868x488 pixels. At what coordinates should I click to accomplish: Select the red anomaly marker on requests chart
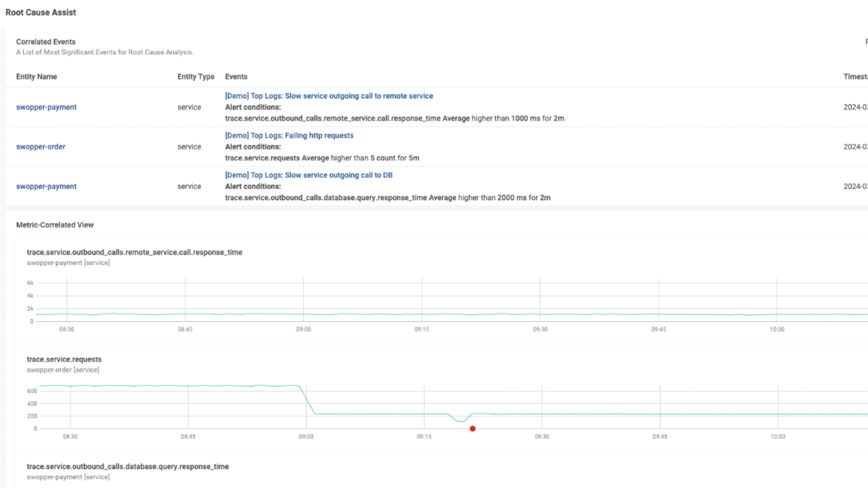pos(473,429)
